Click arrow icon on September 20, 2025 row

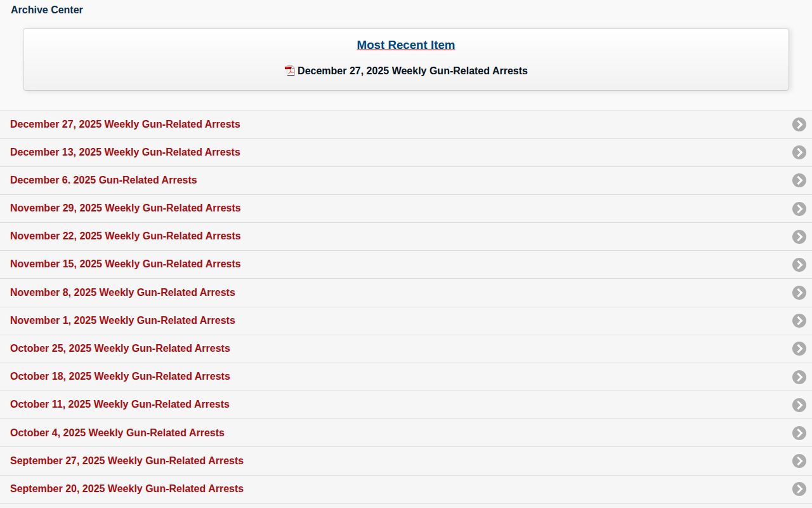(x=799, y=489)
